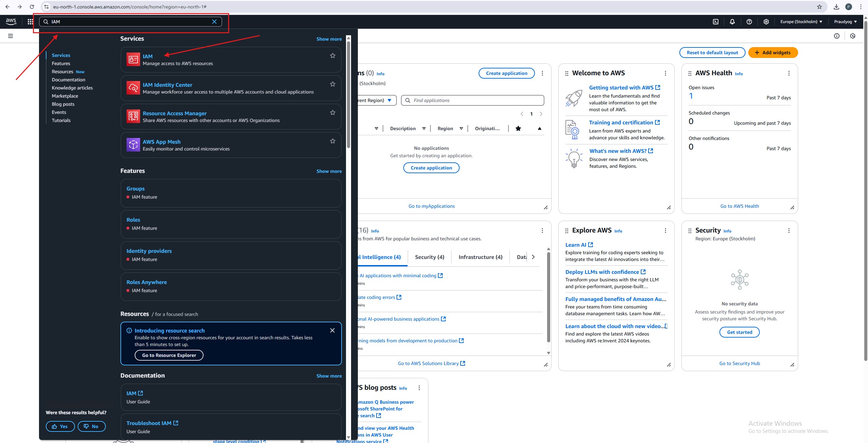Expand the Europe (Stockholm) region dropdown
Viewport: 868px width, 443px height.
801,22
